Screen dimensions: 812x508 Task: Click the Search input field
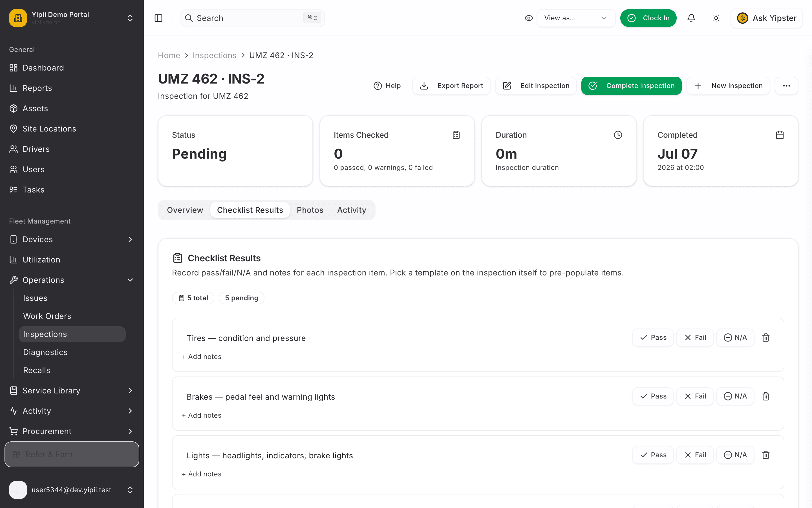click(252, 18)
